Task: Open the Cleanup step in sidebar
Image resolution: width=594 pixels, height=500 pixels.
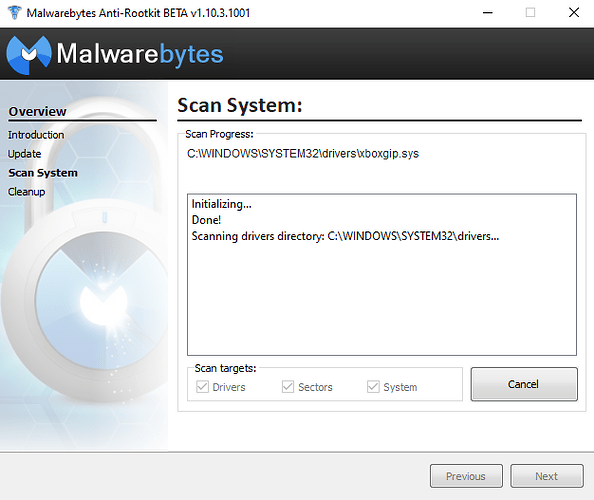Action: [27, 192]
